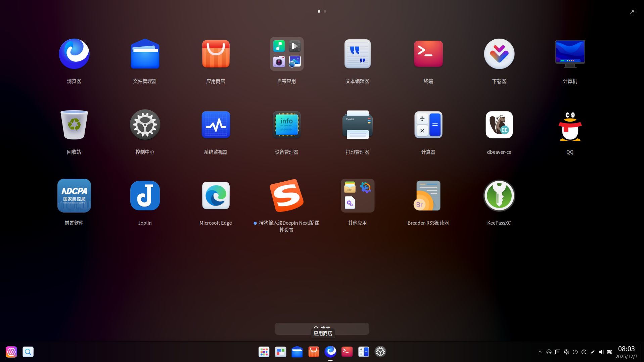
Task: Open 计算机 computer icon
Action: pos(570,54)
